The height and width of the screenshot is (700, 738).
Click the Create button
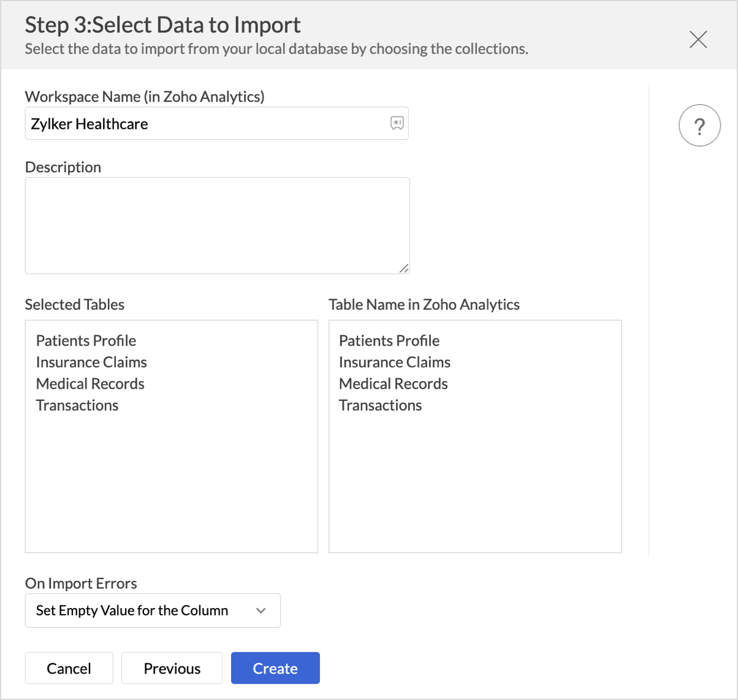[275, 668]
